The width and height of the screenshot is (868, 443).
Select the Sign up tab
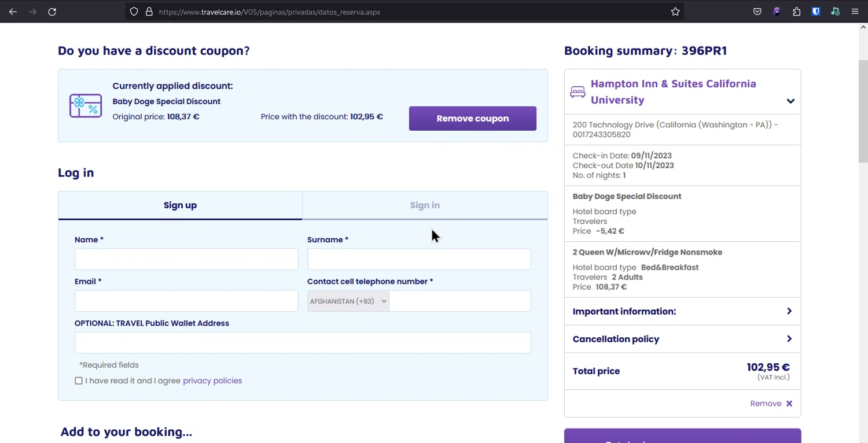(x=180, y=205)
